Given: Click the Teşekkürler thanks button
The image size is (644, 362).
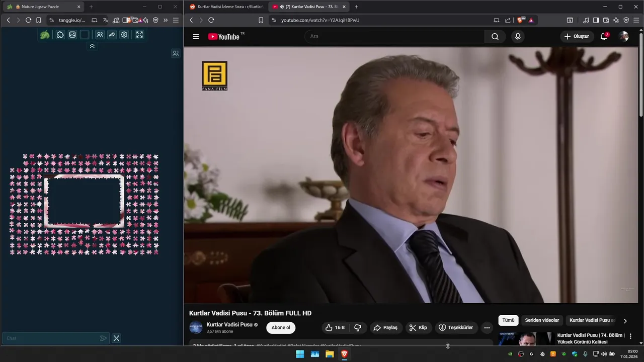Looking at the screenshot, I should [456, 328].
